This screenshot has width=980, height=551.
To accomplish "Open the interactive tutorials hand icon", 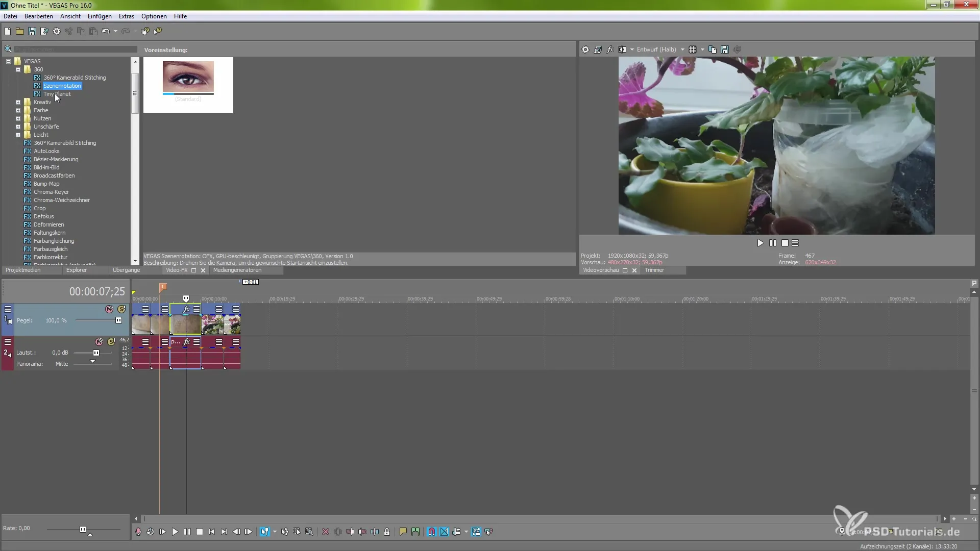I will [145, 31].
